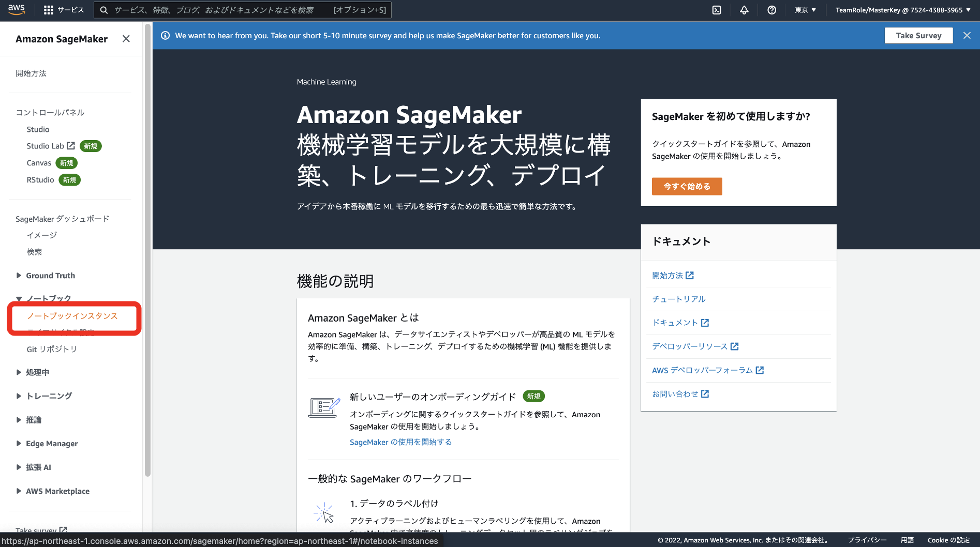Image resolution: width=980 pixels, height=547 pixels.
Task: Open the チュートリアル link
Action: click(x=678, y=299)
